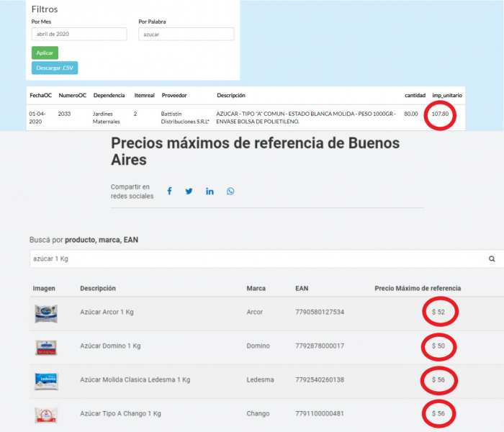The height and width of the screenshot is (432, 504).
Task: Open the Por Mes month field
Action: coord(79,34)
